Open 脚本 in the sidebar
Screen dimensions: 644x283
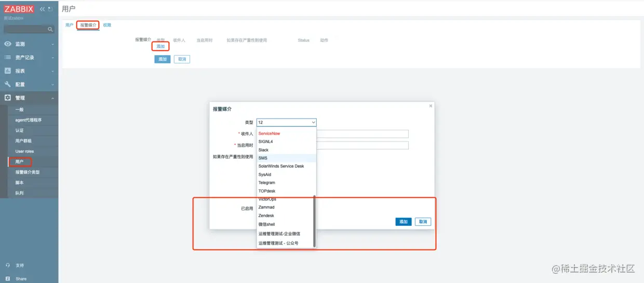tap(19, 183)
